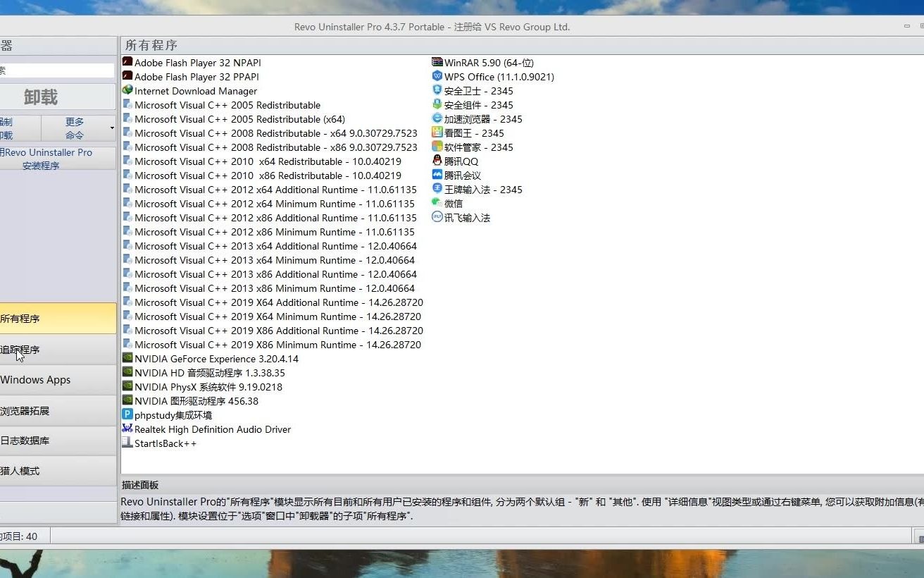Click the 讯飞输入法 icon
The height and width of the screenshot is (578, 924).
point(437,217)
